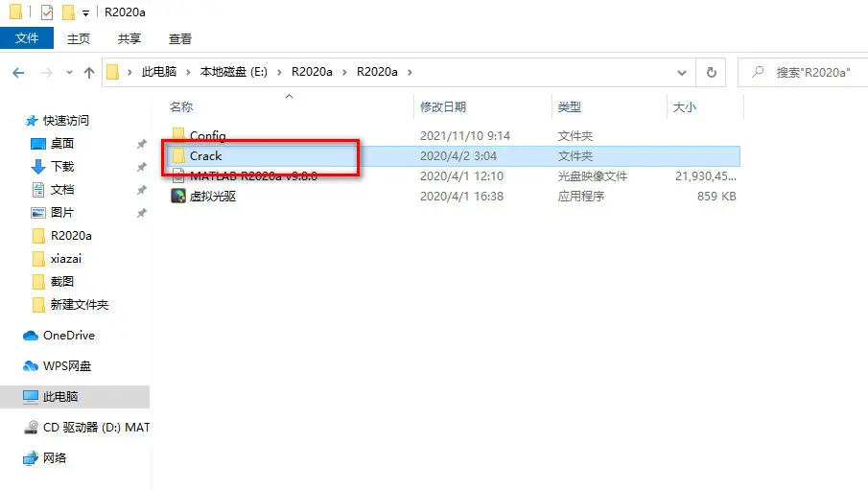Click the 网络 network icon
Screen dimensions: 868x490
31,458
